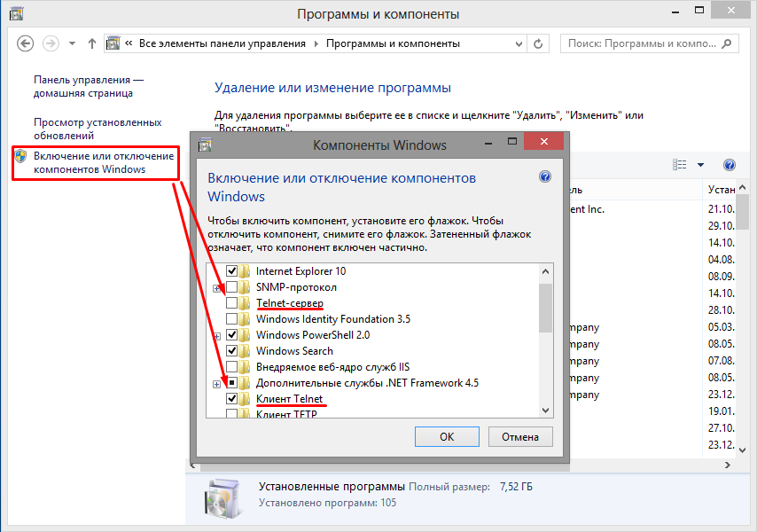Screen dimensions: 757x532
Task: Click the Программы и компоненты breadcrumb
Action: [393, 43]
